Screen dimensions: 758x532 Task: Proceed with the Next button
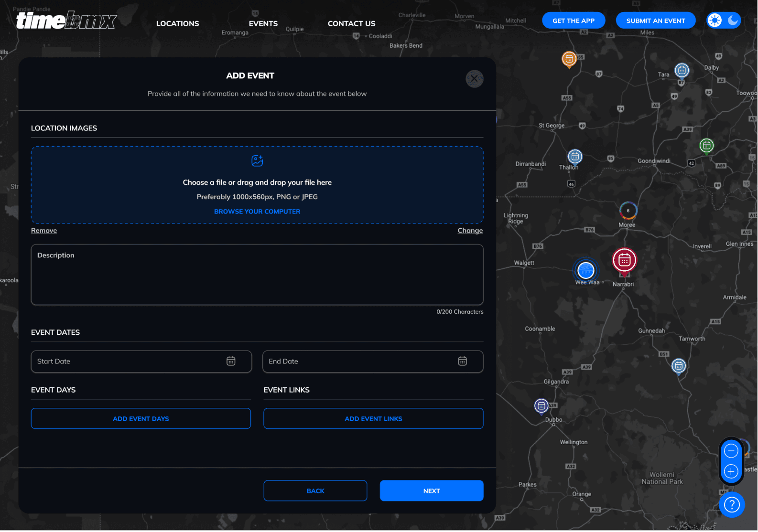tap(432, 491)
